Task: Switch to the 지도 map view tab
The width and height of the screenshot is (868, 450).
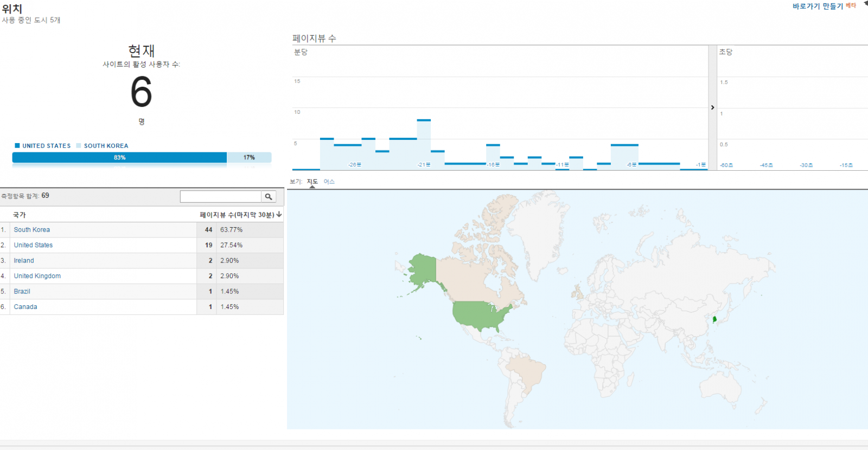Action: pos(312,182)
